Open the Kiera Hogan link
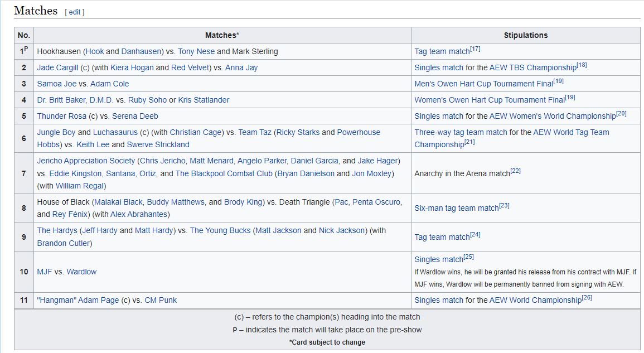The height and width of the screenshot is (353, 644). pyautogui.click(x=132, y=67)
